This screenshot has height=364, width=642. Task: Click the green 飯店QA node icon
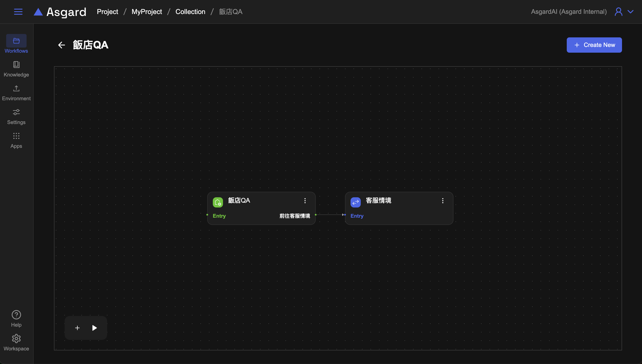click(218, 202)
